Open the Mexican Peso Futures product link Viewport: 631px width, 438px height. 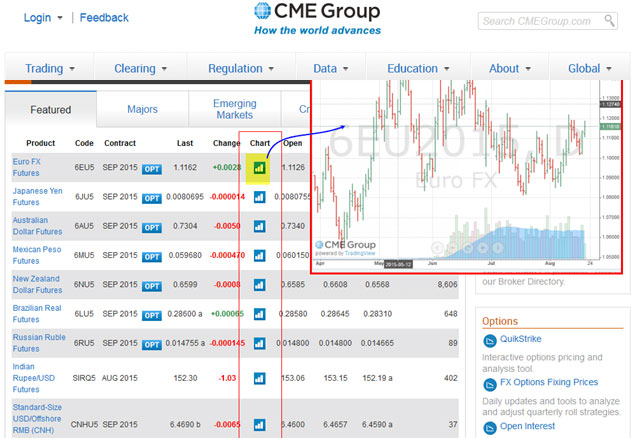coord(37,255)
